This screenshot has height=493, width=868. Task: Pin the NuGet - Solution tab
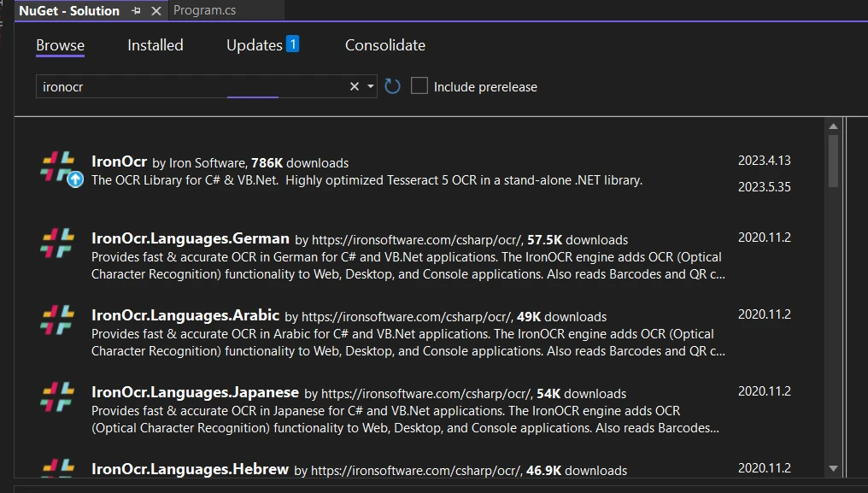[137, 11]
